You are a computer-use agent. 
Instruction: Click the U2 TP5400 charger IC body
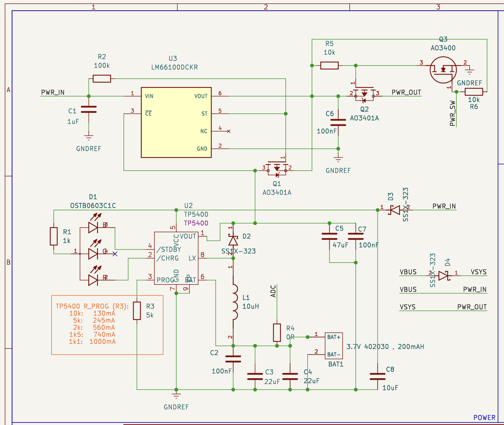pyautogui.click(x=176, y=258)
